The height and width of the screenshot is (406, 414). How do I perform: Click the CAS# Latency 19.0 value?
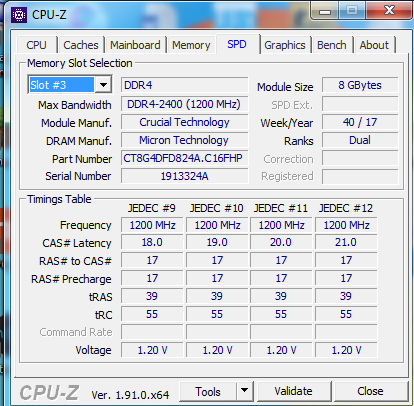pyautogui.click(x=217, y=242)
